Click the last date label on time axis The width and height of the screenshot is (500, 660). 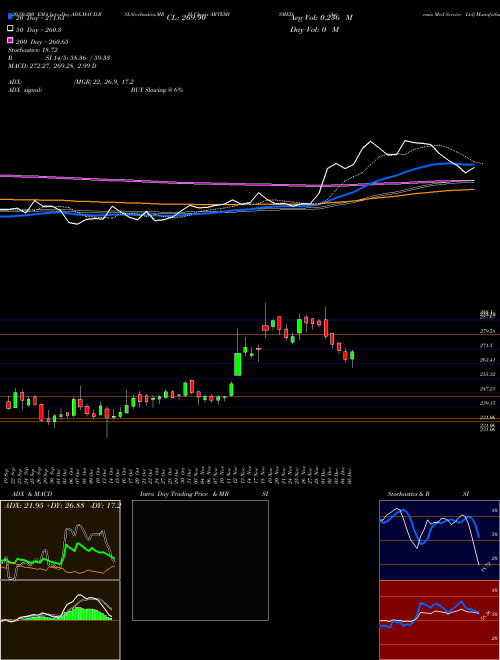[x=351, y=475]
